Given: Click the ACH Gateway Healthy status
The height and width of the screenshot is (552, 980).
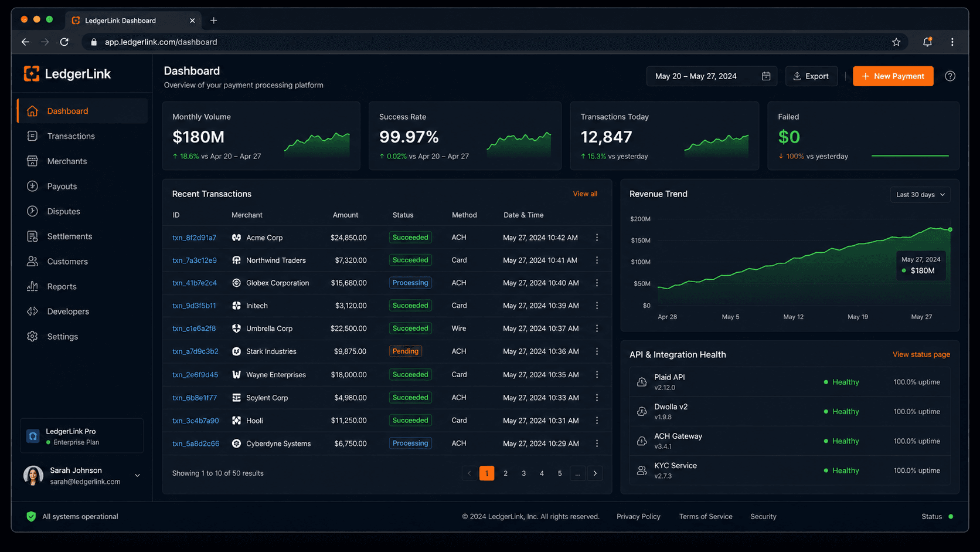Looking at the screenshot, I should click(841, 441).
